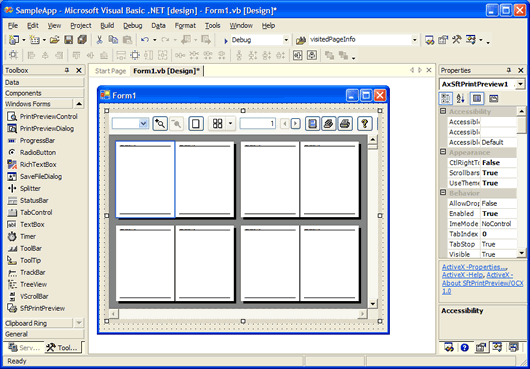This screenshot has width=530, height=369.
Task: Open the Build menu
Action: click(x=107, y=26)
